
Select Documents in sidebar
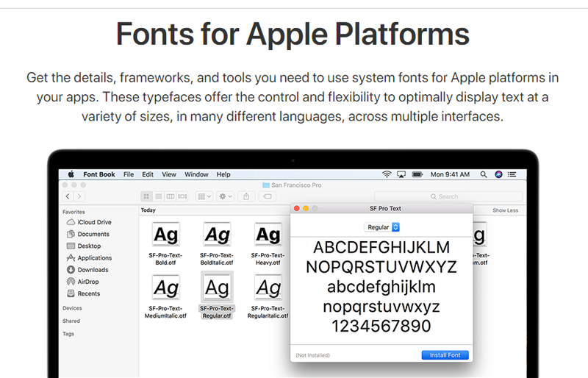(x=87, y=234)
